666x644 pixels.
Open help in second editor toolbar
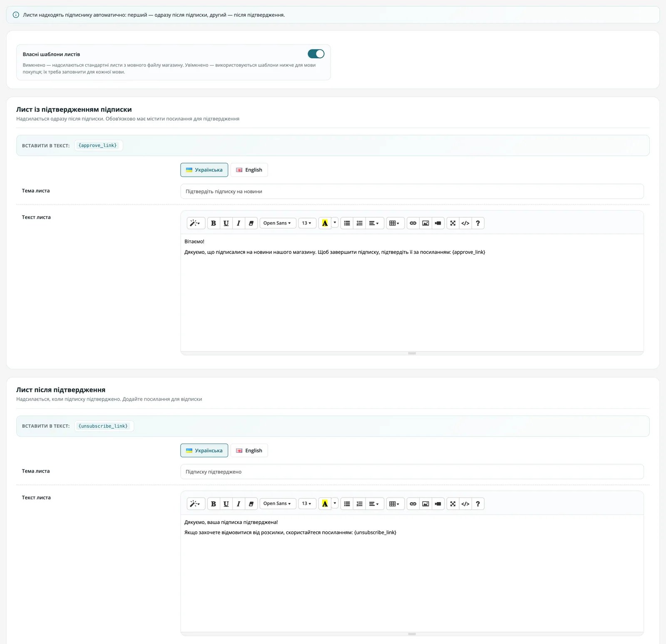478,504
